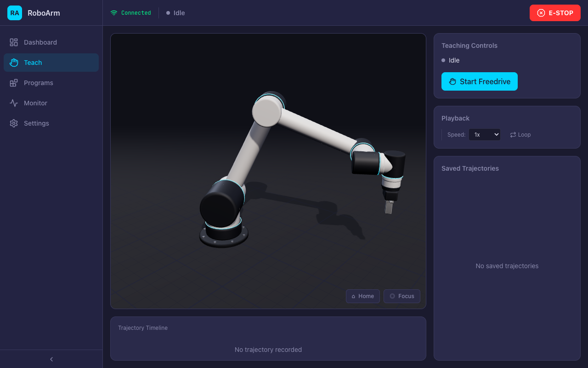Go to Programs section
This screenshot has width=588, height=368.
pos(51,83)
